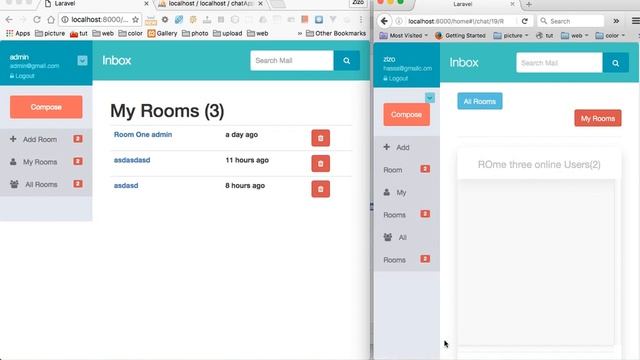Viewport: 640px width, 360px height.
Task: Click the "11 hours ago" timestamp
Action: pyautogui.click(x=247, y=160)
